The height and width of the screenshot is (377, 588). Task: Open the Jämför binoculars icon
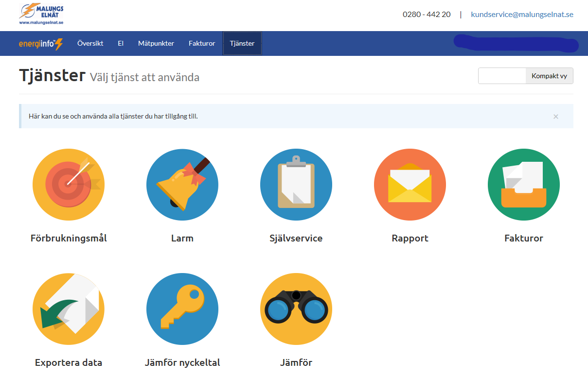pos(296,309)
